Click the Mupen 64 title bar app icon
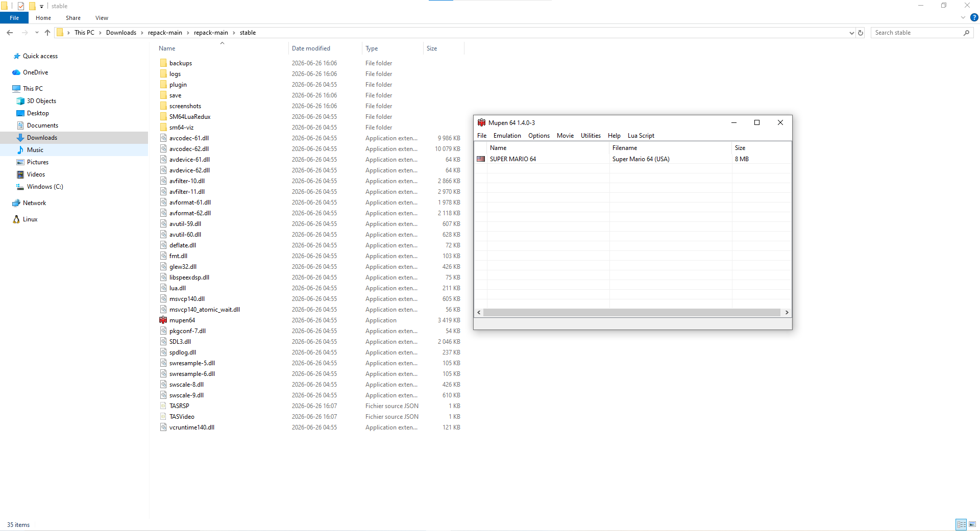 [481, 122]
